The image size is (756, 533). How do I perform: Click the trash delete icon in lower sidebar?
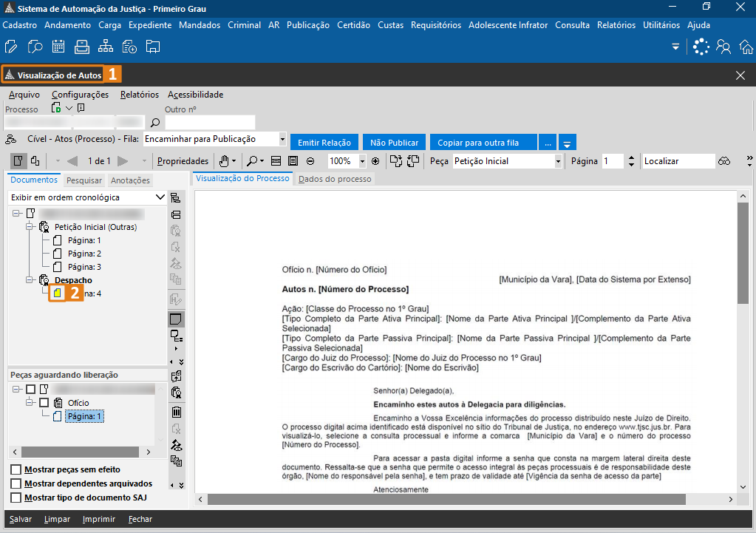click(x=177, y=412)
